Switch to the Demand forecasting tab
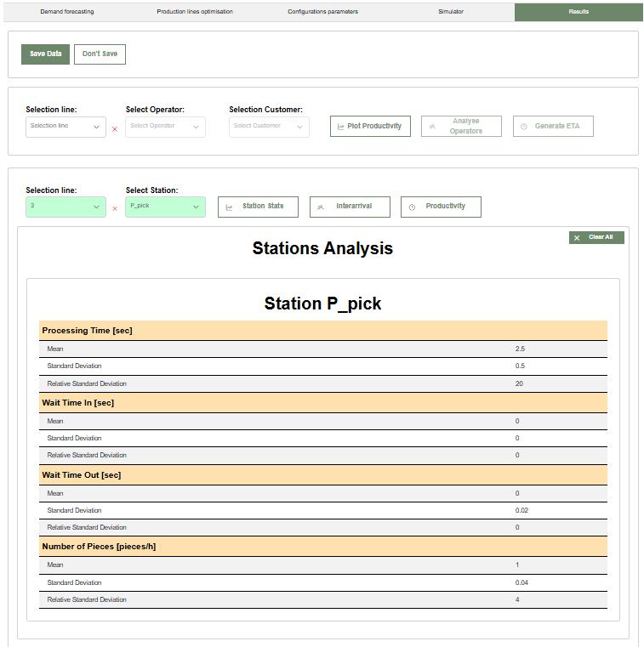Viewport: 644px width, 647px height. coord(67,12)
